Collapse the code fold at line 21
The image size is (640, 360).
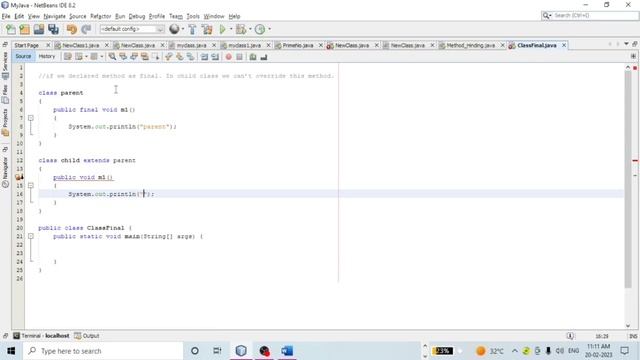click(x=31, y=236)
